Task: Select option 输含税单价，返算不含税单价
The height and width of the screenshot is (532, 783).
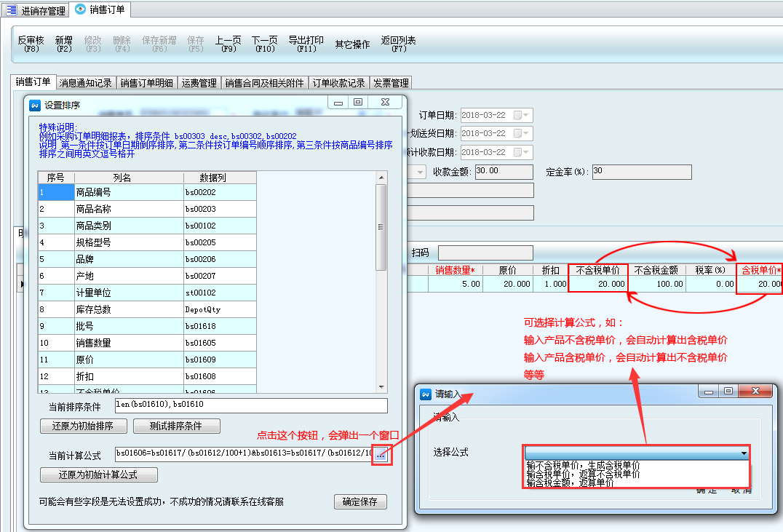Action: pos(583,474)
